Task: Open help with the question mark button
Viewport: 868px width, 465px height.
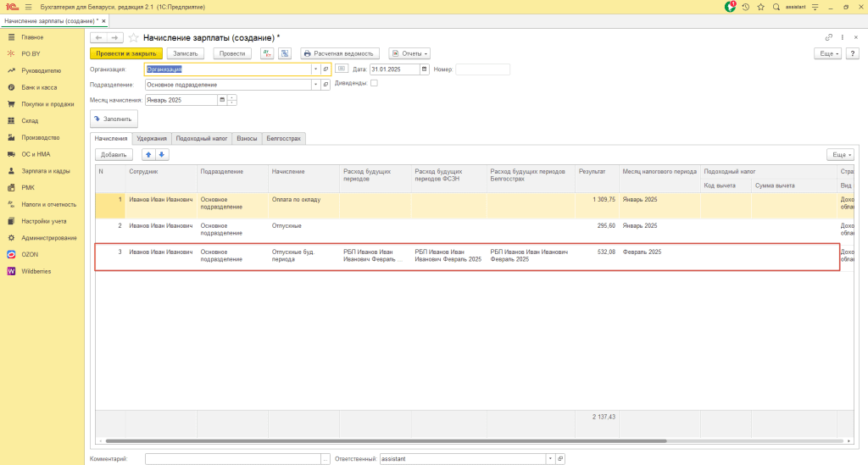Action: tap(853, 53)
